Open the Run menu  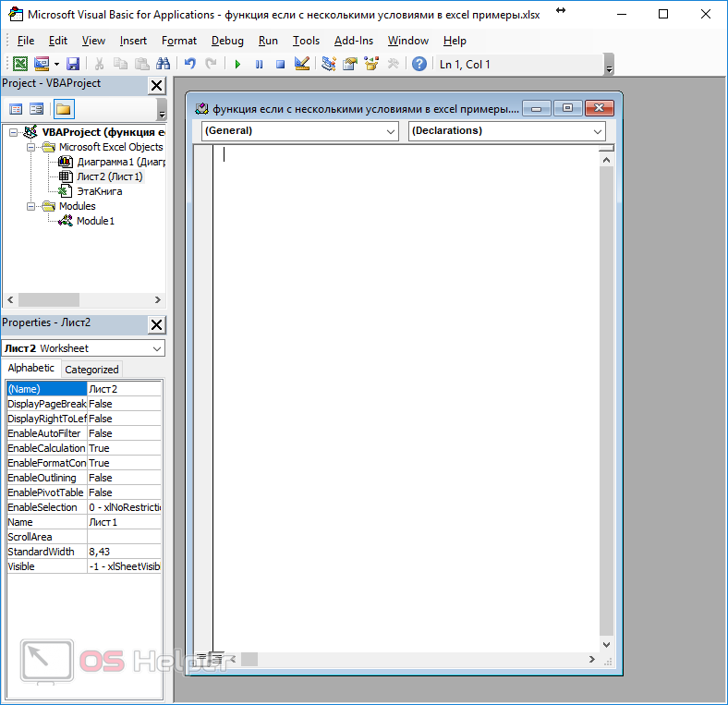click(x=268, y=41)
